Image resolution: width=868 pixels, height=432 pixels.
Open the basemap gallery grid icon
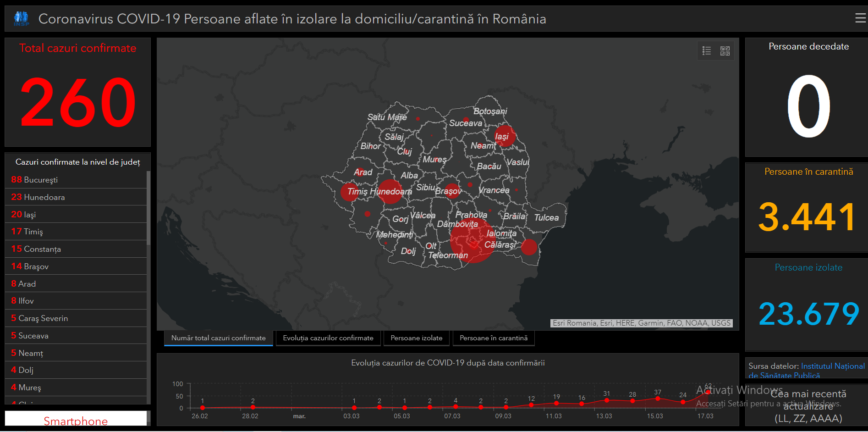point(725,51)
